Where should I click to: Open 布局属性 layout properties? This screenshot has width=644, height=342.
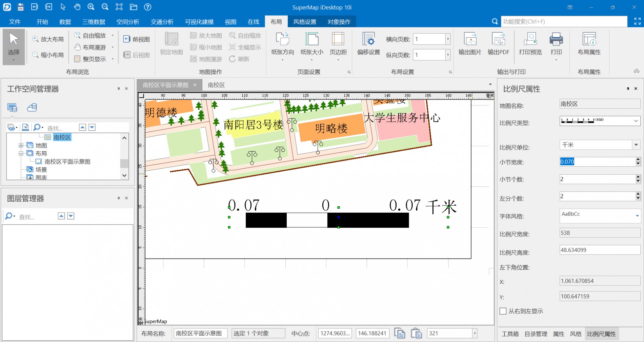pos(589,44)
